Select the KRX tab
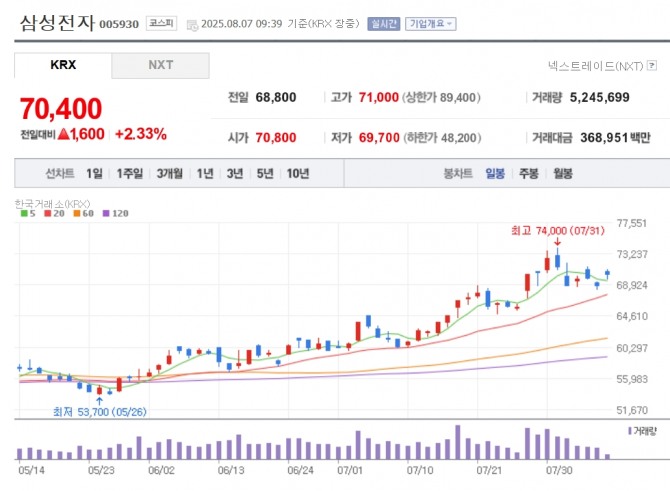Viewport: 670px width, 491px height. coord(63,65)
